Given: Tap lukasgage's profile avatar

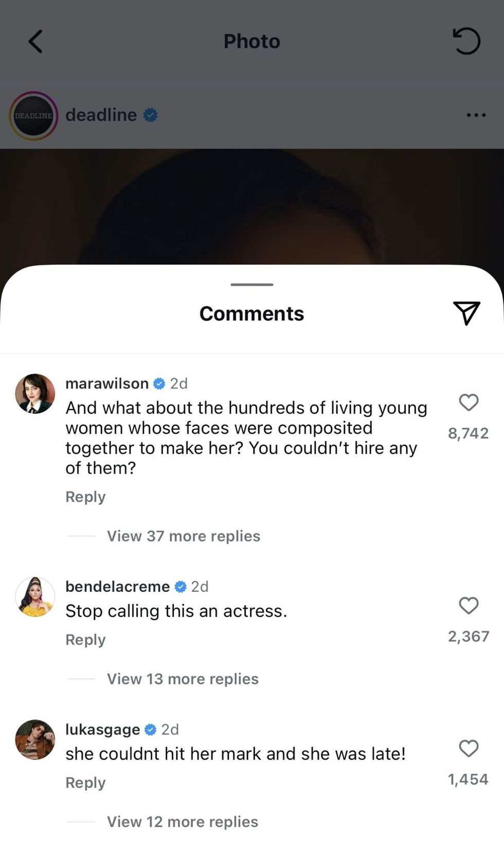Looking at the screenshot, I should [x=34, y=740].
